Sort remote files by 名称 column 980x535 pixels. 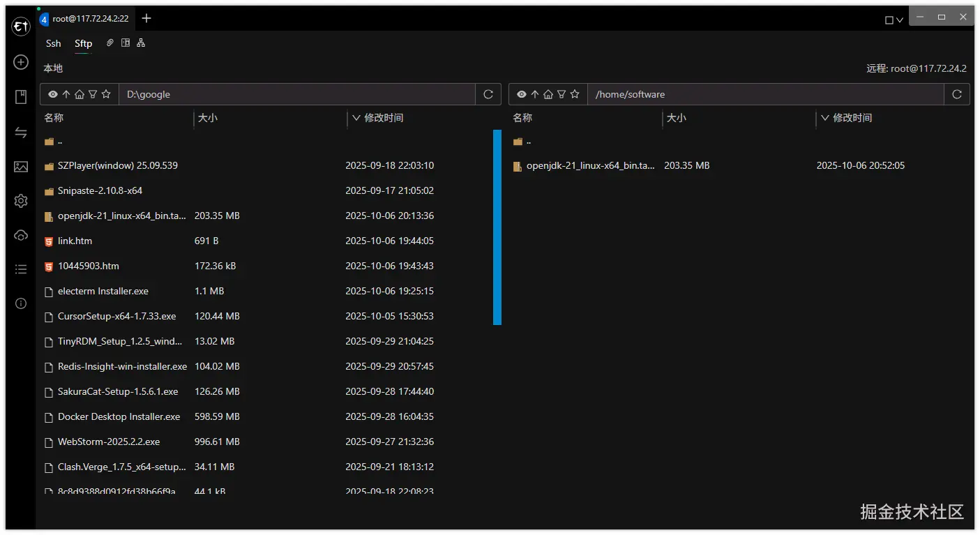[x=522, y=118]
